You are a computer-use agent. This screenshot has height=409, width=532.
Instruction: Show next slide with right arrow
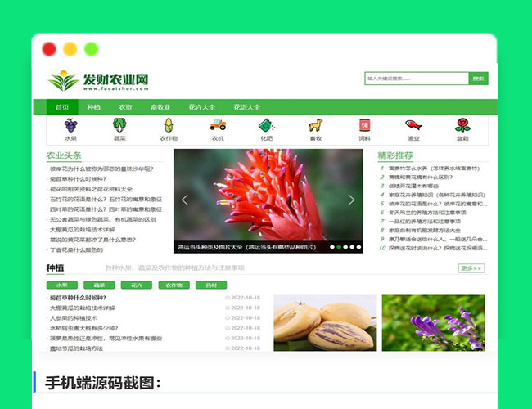351,200
